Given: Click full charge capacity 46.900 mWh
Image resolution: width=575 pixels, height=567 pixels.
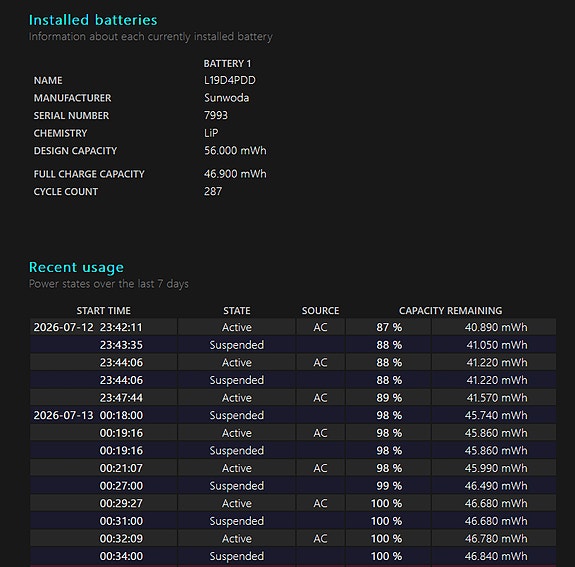Looking at the screenshot, I should point(235,173).
